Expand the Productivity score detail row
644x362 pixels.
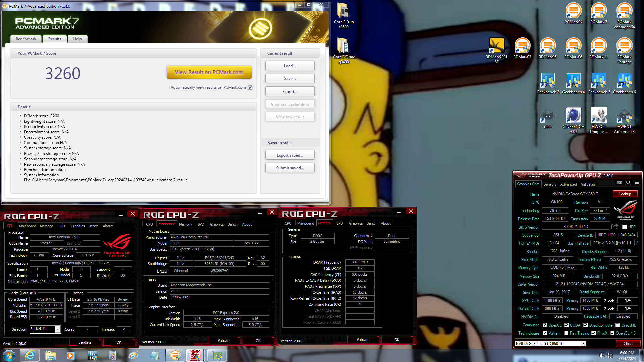point(20,127)
